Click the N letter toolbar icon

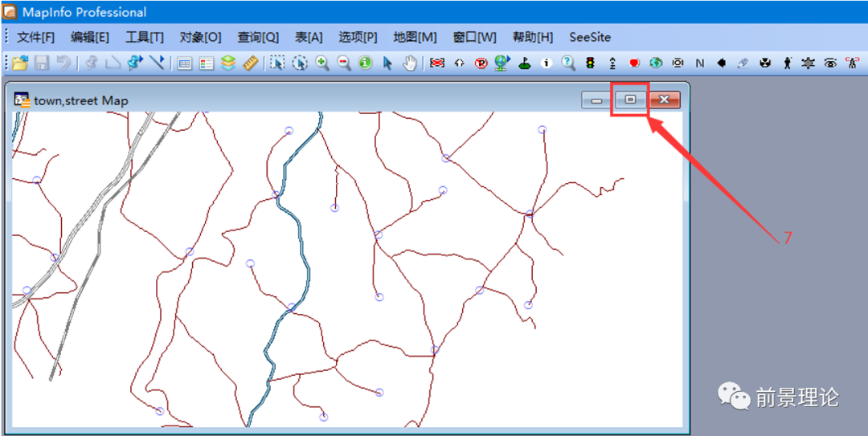[x=700, y=63]
